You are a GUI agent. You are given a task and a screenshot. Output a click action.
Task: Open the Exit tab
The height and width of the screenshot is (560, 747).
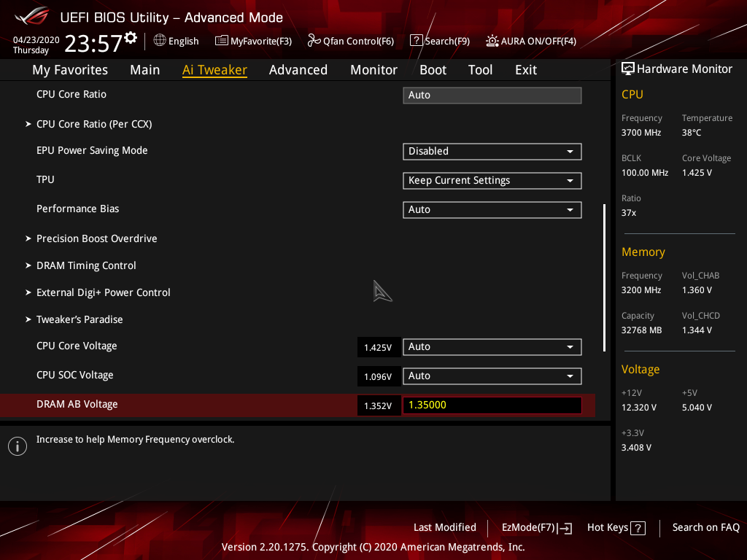[x=526, y=70]
